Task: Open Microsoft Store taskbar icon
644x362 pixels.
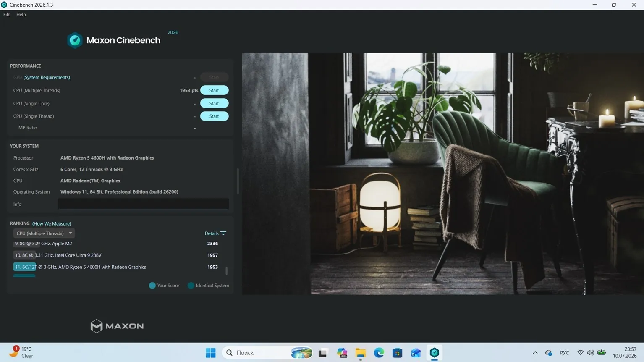Action: [397, 353]
